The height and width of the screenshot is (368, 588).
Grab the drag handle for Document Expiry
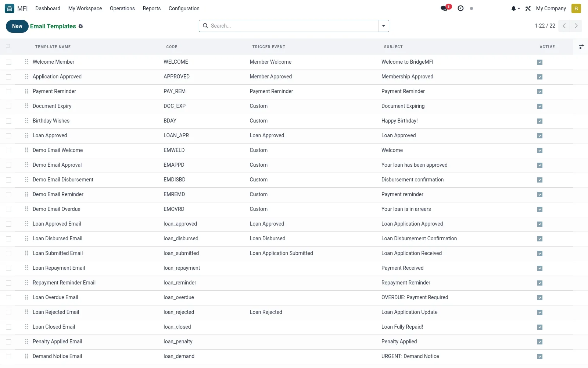[x=26, y=106]
